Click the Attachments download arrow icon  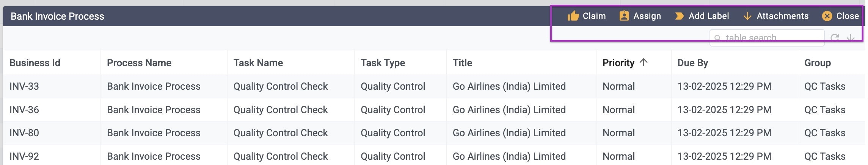[x=747, y=16]
